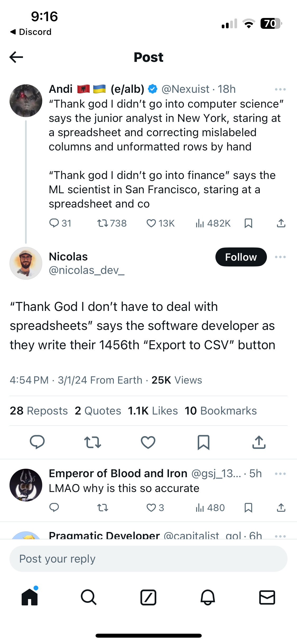This screenshot has width=297, height=644.
Task: Like Andi's post with 13K likes
Action: (x=151, y=223)
